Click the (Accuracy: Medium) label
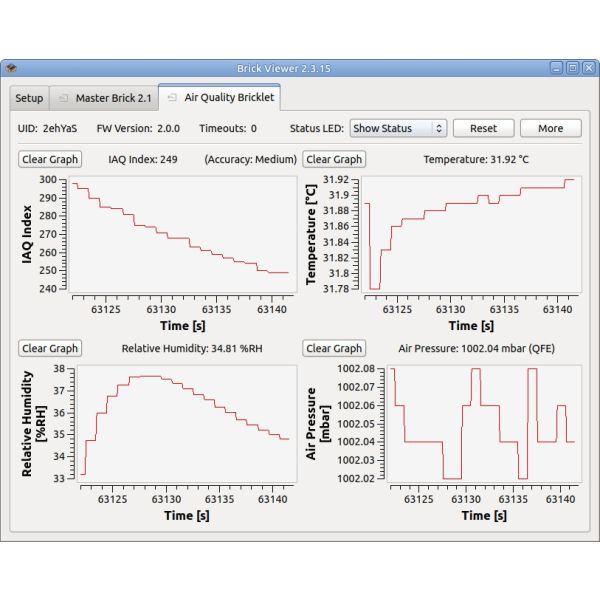The image size is (600, 600). [x=251, y=159]
